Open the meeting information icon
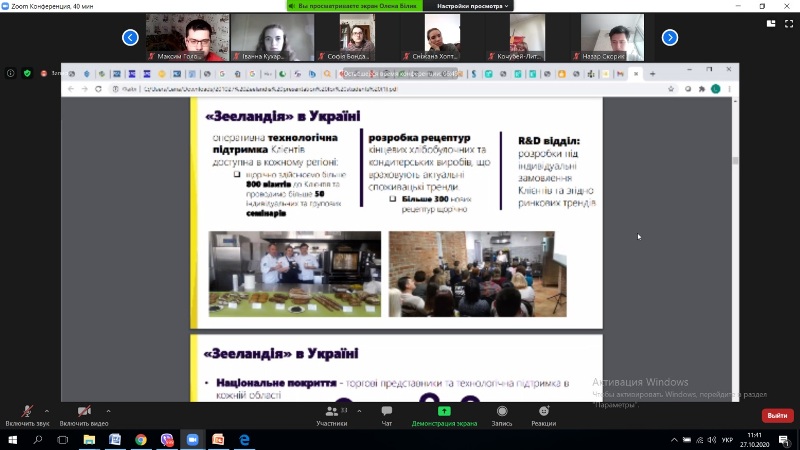 pos(10,73)
